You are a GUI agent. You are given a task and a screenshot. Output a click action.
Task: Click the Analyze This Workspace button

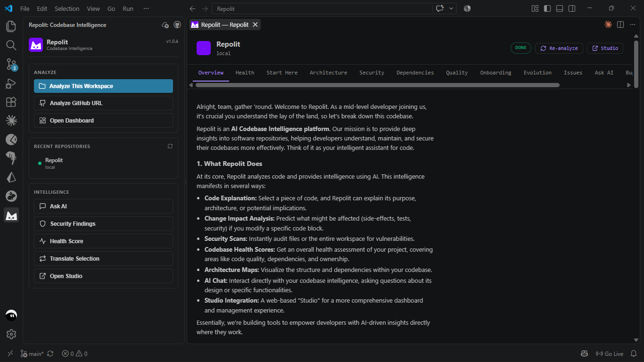pyautogui.click(x=103, y=86)
